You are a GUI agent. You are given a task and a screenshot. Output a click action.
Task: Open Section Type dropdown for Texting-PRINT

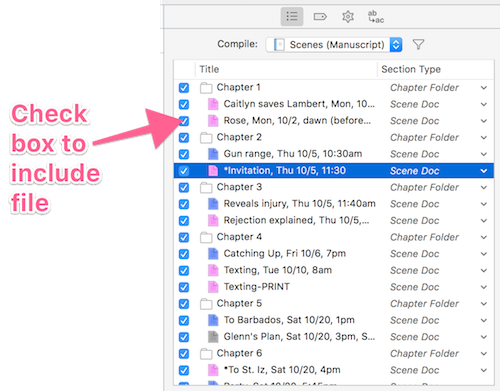click(x=484, y=287)
